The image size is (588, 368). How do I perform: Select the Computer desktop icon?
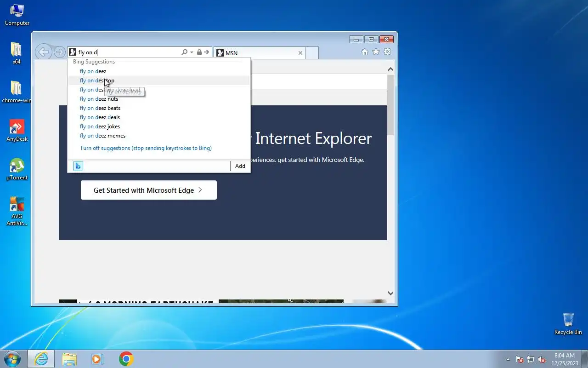tap(17, 15)
